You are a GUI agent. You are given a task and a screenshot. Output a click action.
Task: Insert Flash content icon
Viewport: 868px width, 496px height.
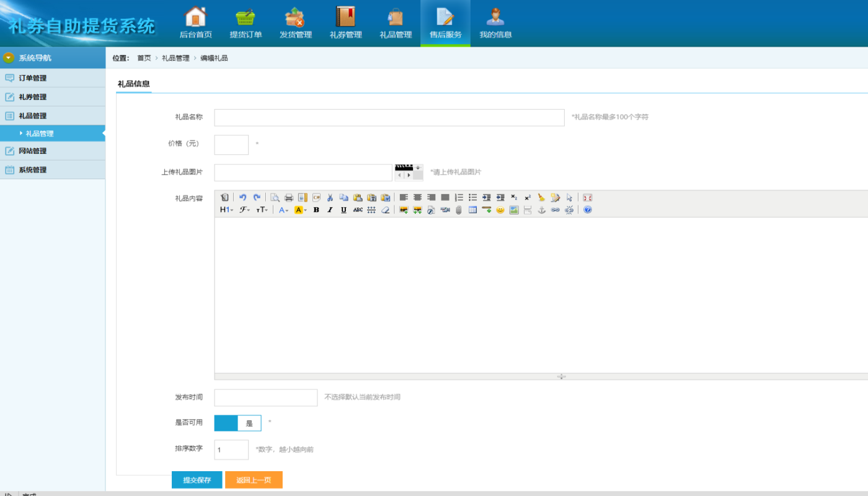click(x=431, y=210)
